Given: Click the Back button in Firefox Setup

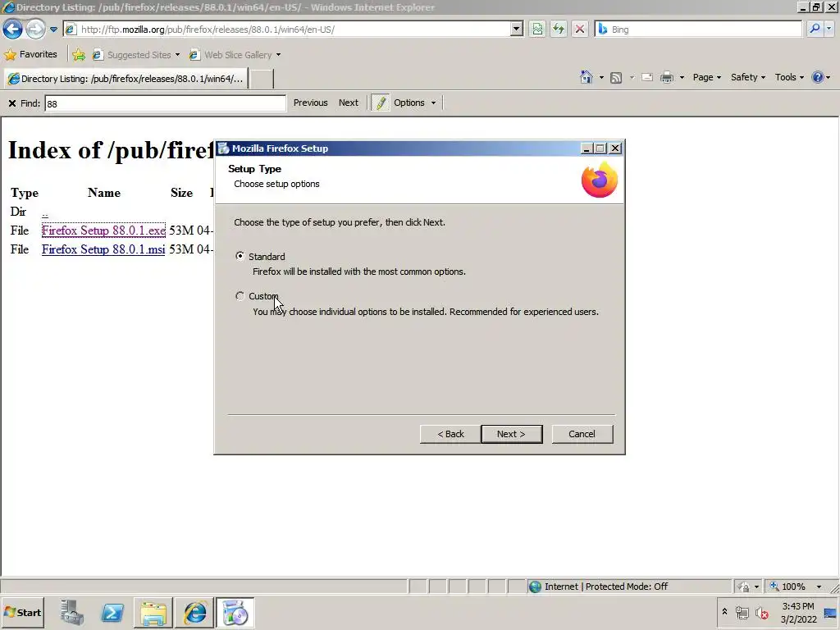Looking at the screenshot, I should (450, 434).
